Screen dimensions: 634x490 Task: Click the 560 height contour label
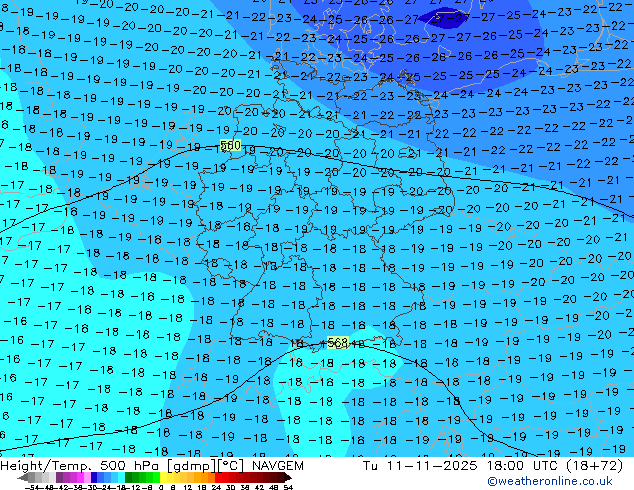(230, 145)
